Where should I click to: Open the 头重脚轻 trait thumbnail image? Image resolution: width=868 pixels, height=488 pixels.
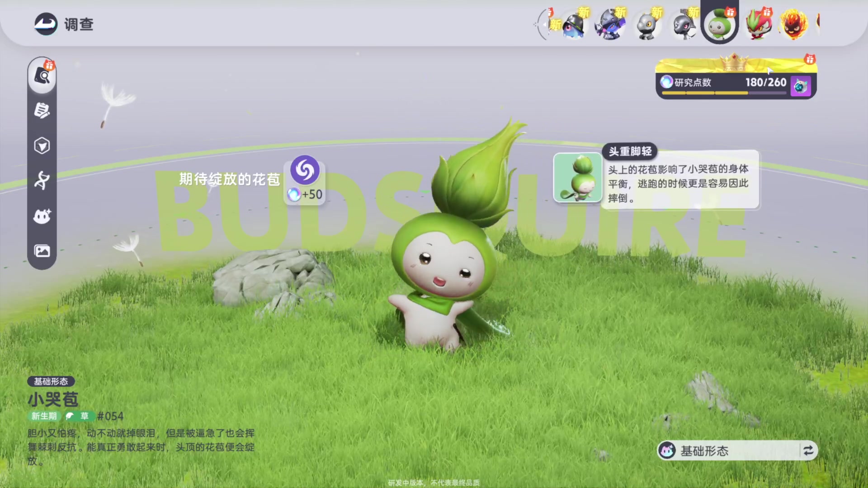(578, 177)
